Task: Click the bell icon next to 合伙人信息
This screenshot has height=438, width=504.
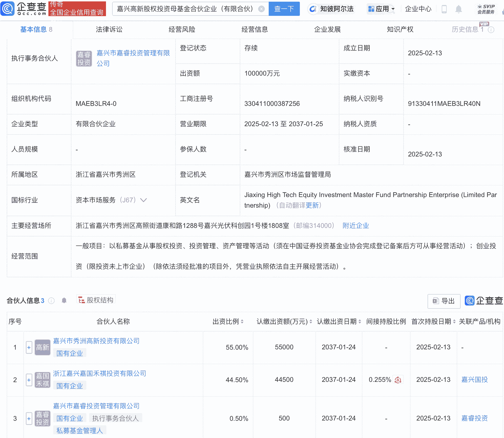Action: point(64,300)
